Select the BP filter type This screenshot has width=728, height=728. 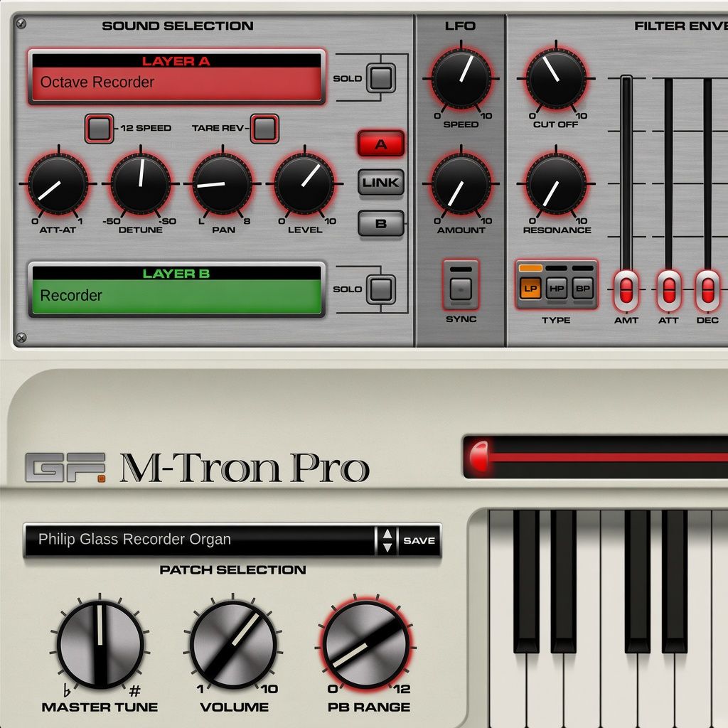coord(583,289)
